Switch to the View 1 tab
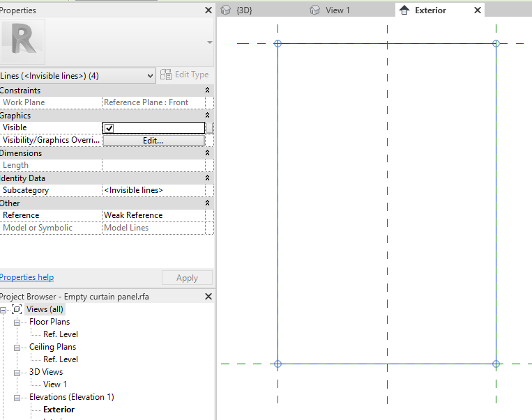The width and height of the screenshot is (532, 420). point(337,10)
